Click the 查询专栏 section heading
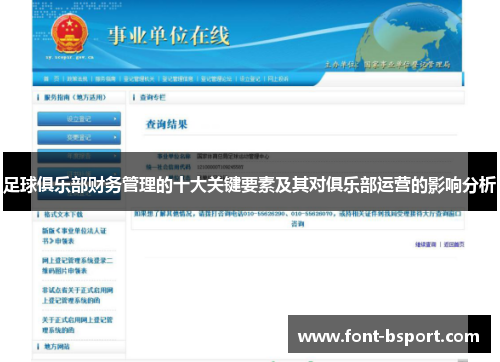The image size is (500, 362). (152, 97)
